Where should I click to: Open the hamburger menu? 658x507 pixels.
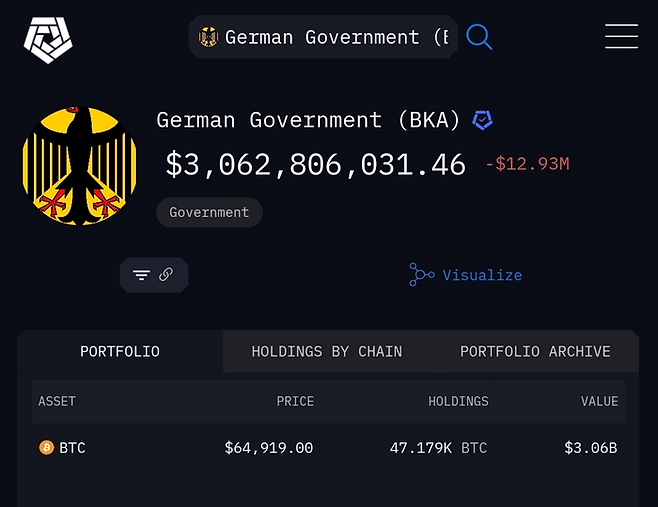pos(621,36)
